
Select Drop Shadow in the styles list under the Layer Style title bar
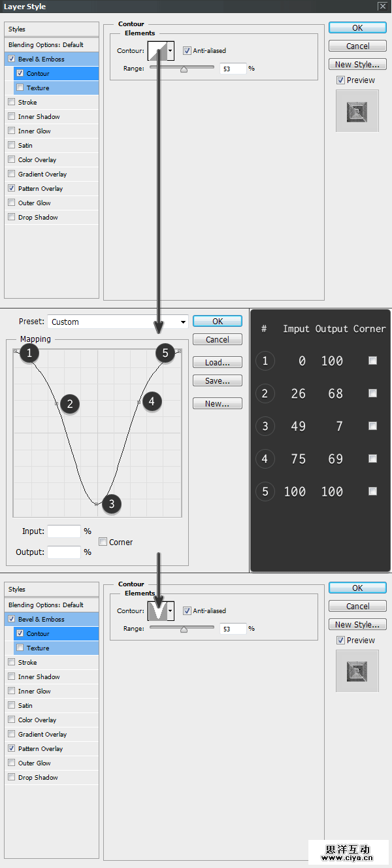pos(38,218)
